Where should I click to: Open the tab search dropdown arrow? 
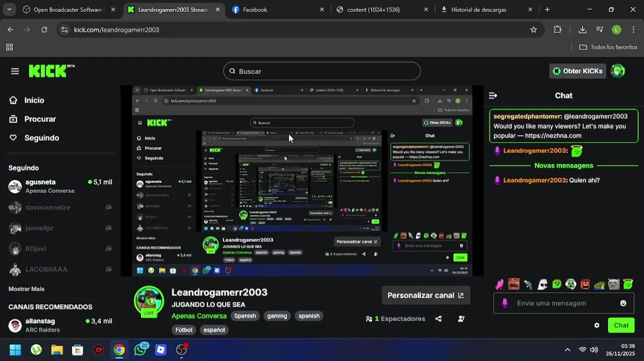click(x=10, y=10)
